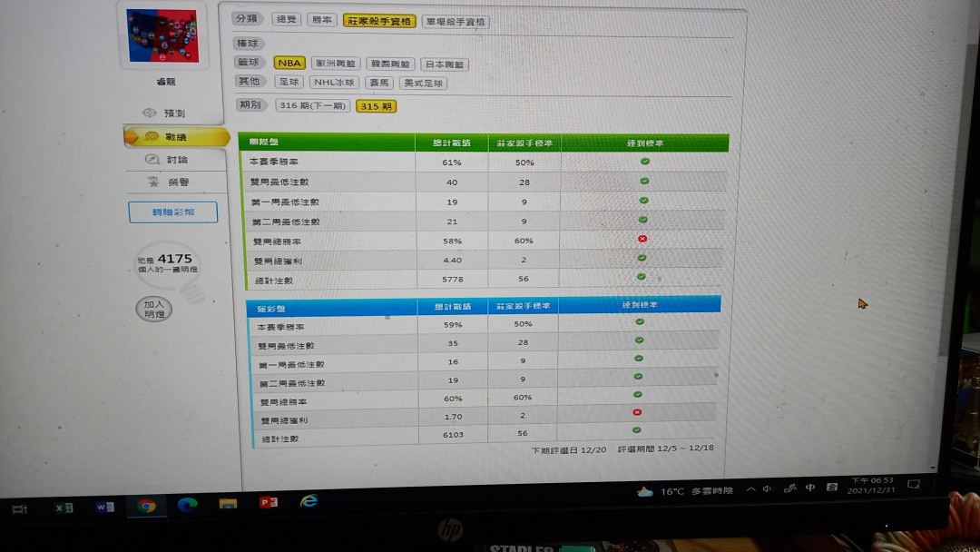Choose the 美式足球 sport filter

point(423,84)
